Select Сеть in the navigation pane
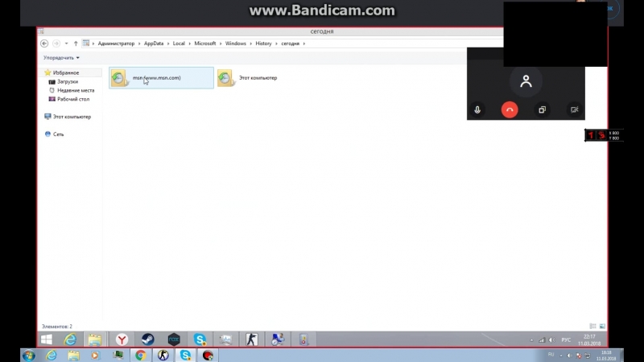This screenshot has height=362, width=644. click(58, 134)
